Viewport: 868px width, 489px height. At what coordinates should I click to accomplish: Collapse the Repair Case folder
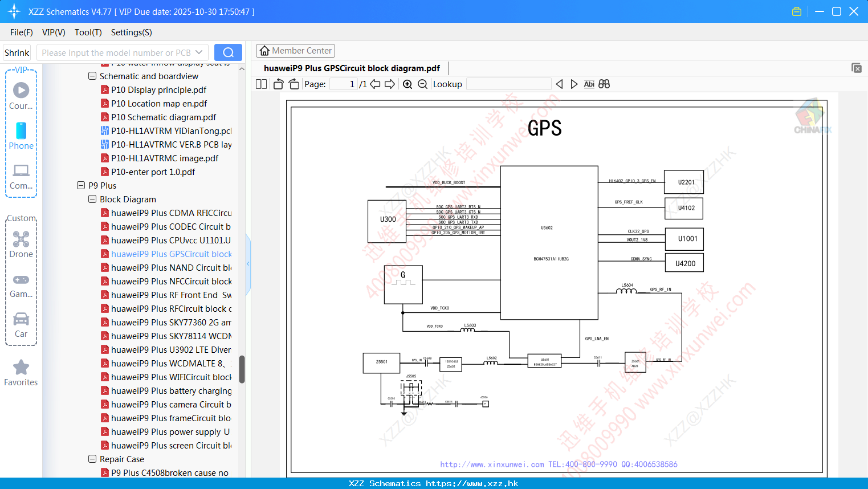(x=92, y=459)
